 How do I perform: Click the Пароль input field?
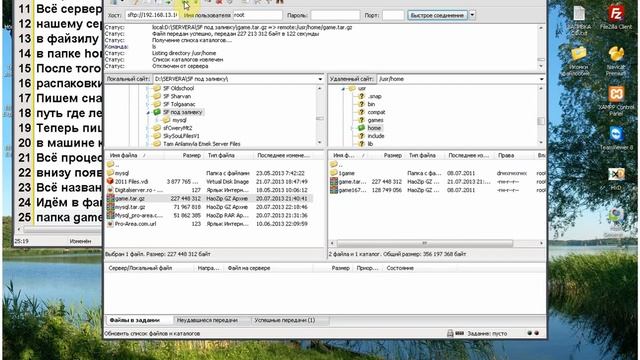(x=335, y=15)
